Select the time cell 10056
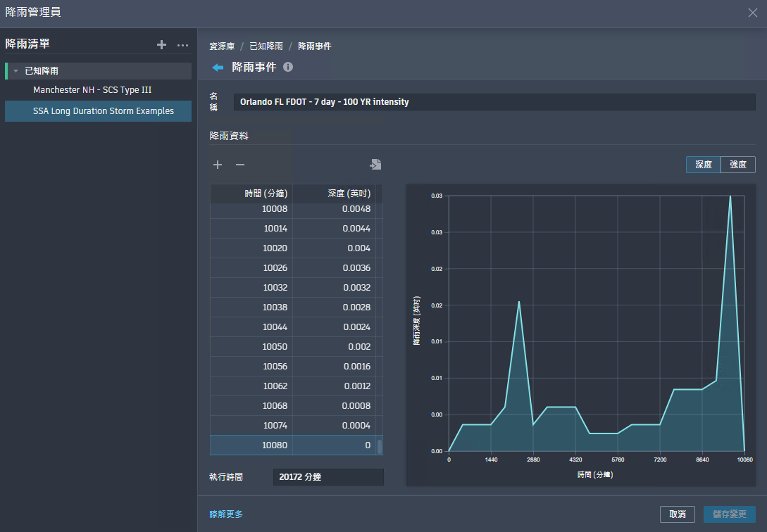The width and height of the screenshot is (767, 532). click(251, 367)
